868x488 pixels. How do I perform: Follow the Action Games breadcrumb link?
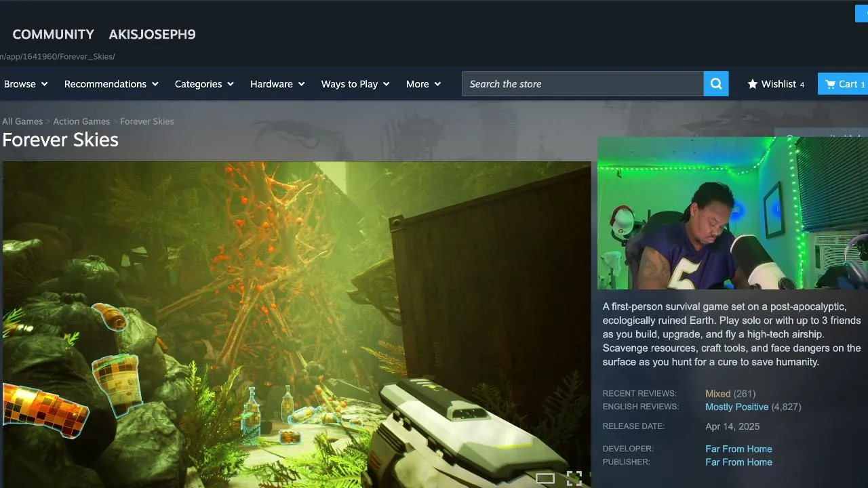coord(81,121)
